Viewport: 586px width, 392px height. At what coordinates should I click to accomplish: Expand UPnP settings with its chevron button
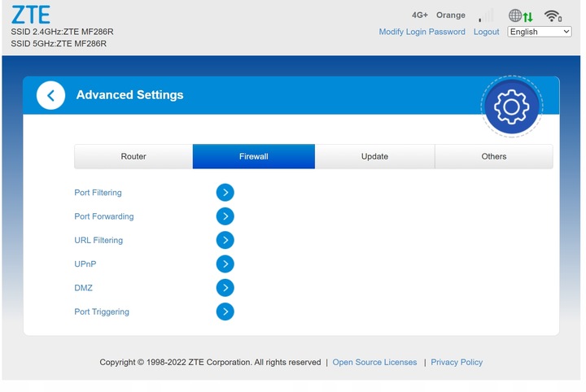tap(225, 264)
